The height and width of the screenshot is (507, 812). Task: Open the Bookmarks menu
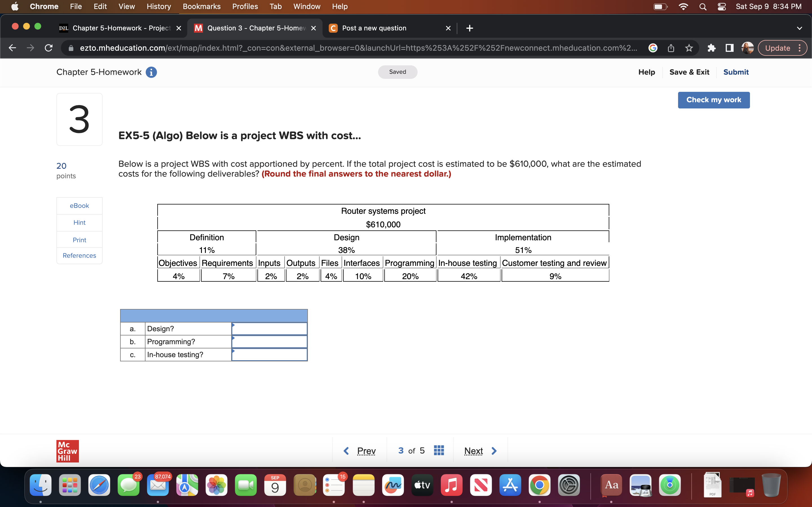tap(201, 6)
